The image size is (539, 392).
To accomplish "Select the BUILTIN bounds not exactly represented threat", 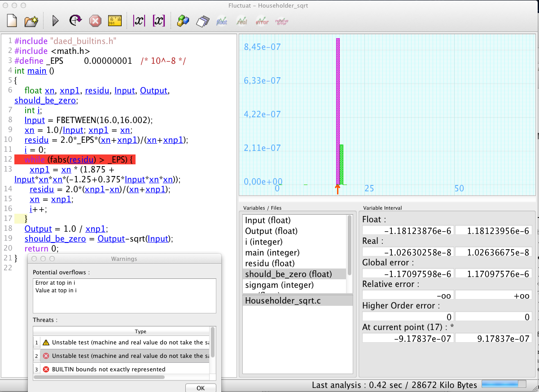I will (x=109, y=369).
